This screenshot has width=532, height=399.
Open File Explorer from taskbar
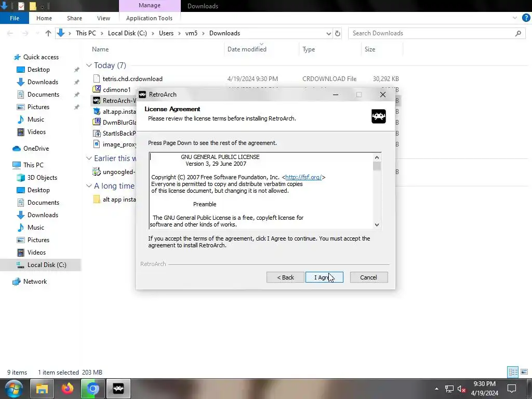[x=42, y=389]
